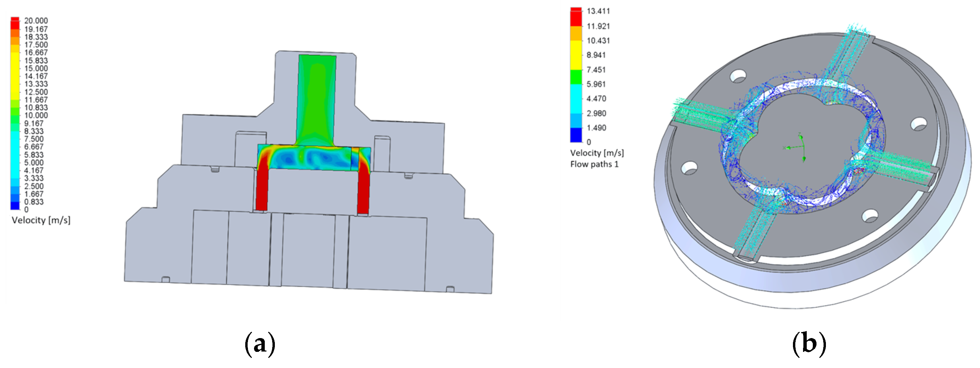980x368 pixels.
Task: Click the "Flow paths 1" label
Action: 594,164
